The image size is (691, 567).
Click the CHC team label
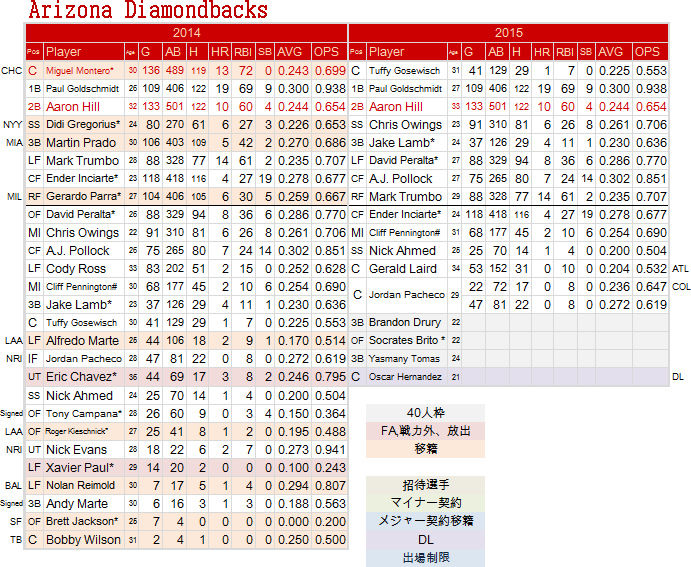[x=11, y=71]
